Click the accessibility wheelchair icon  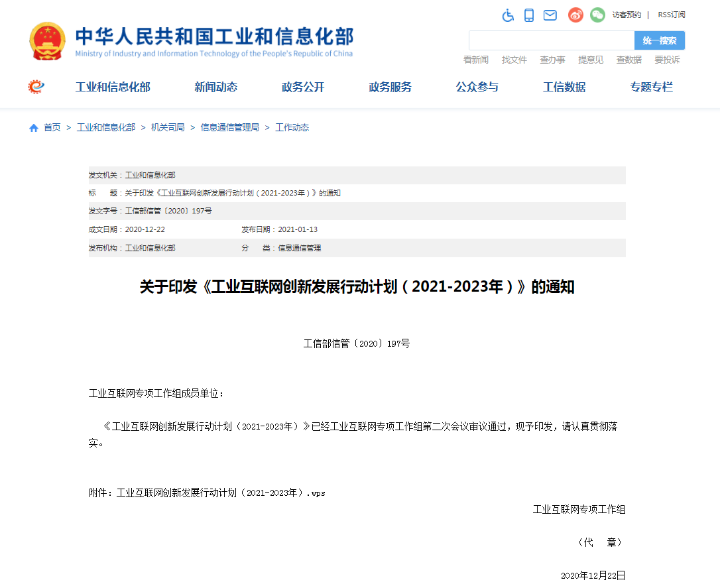point(508,15)
